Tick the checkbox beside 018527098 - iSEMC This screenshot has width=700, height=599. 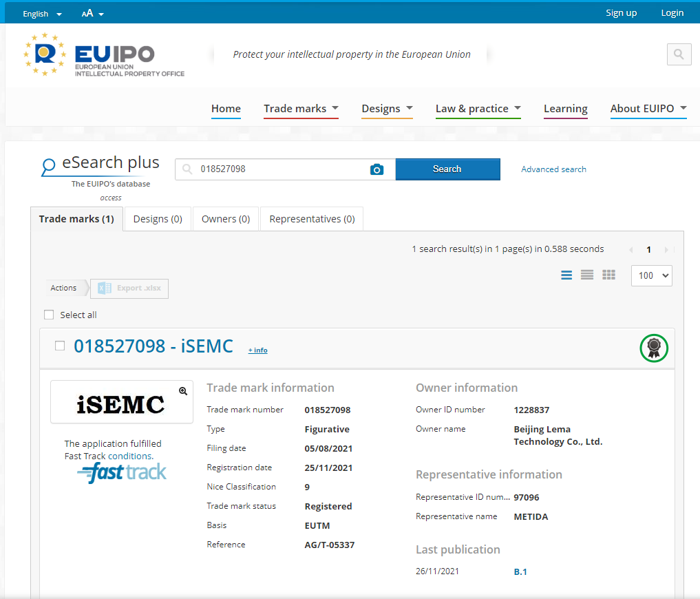[60, 346]
